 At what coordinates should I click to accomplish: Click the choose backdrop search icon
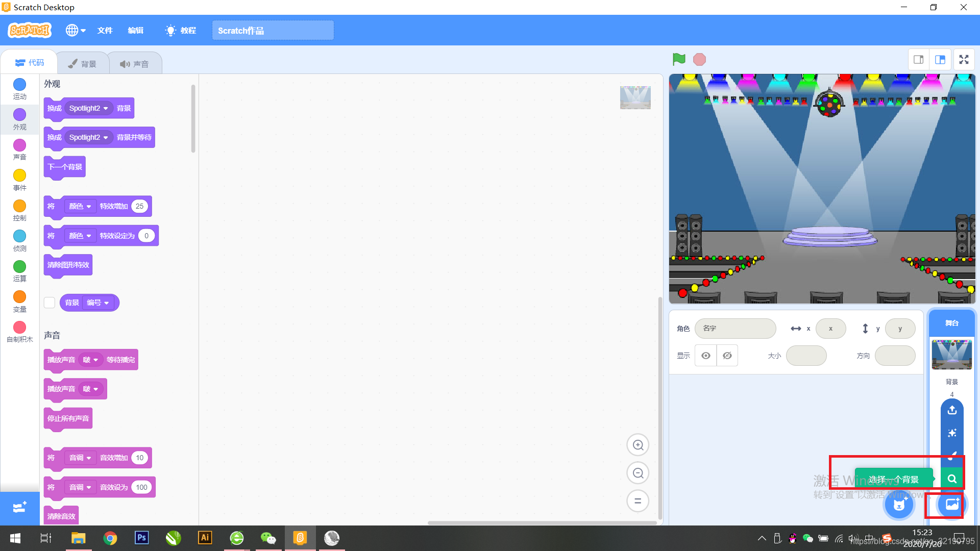(952, 479)
